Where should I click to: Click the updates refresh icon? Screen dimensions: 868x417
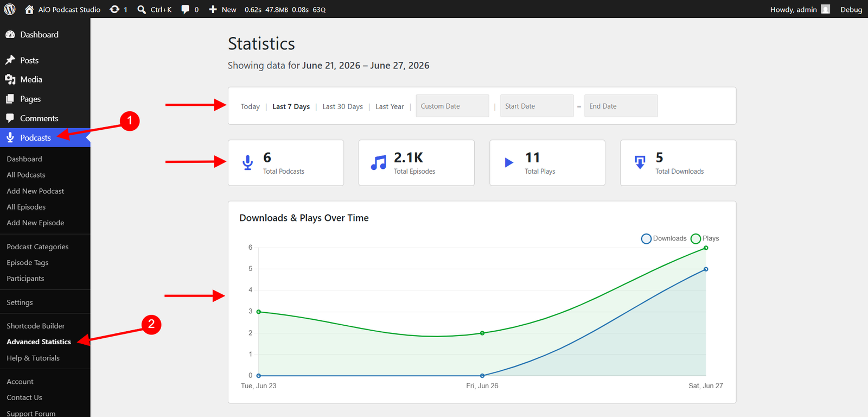[114, 9]
